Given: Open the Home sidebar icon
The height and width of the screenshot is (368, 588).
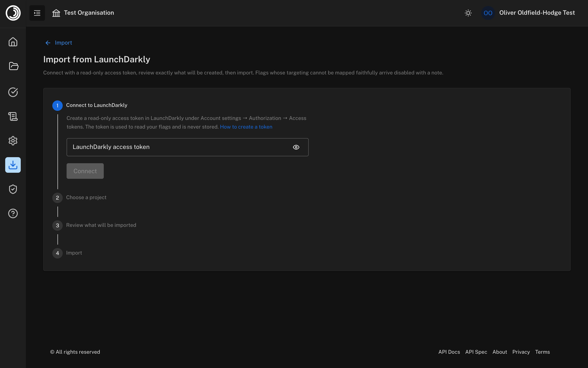Looking at the screenshot, I should click(13, 42).
